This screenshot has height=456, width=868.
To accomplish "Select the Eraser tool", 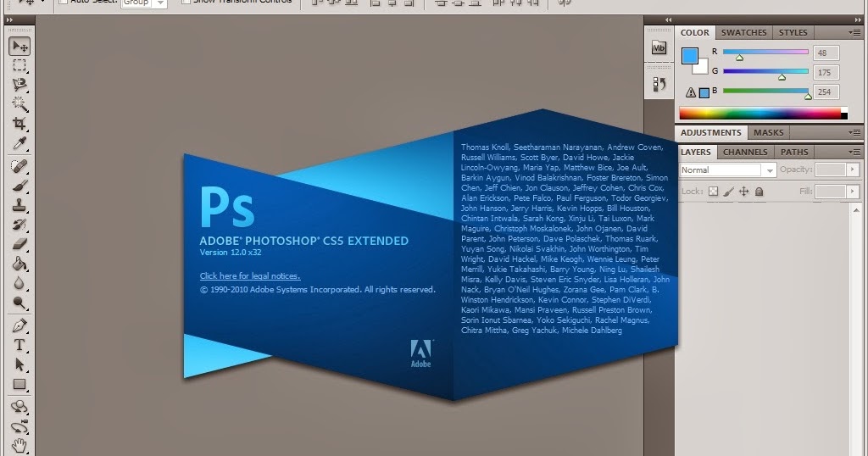I will coord(19,244).
